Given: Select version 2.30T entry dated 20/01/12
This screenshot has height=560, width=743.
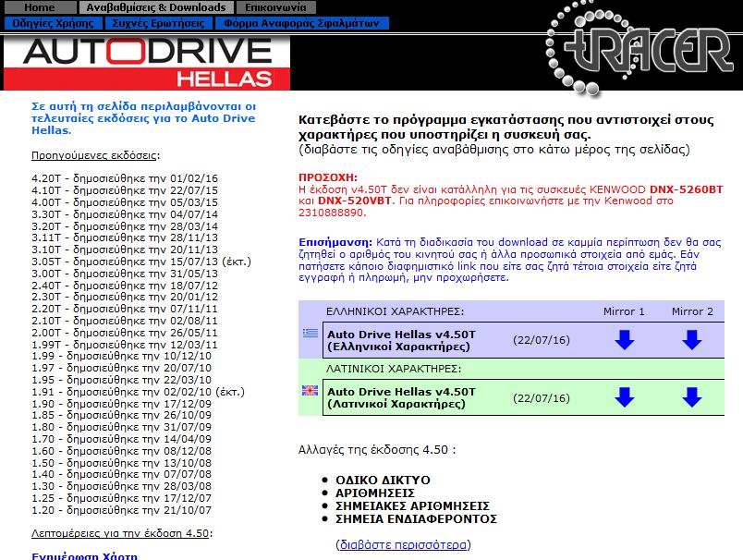Looking at the screenshot, I should tap(125, 297).
